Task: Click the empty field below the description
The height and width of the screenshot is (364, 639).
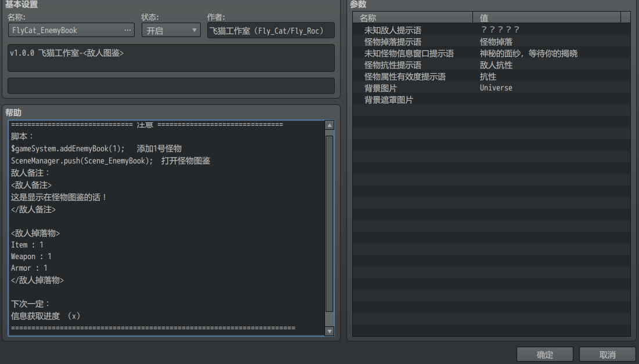Action: 171,86
